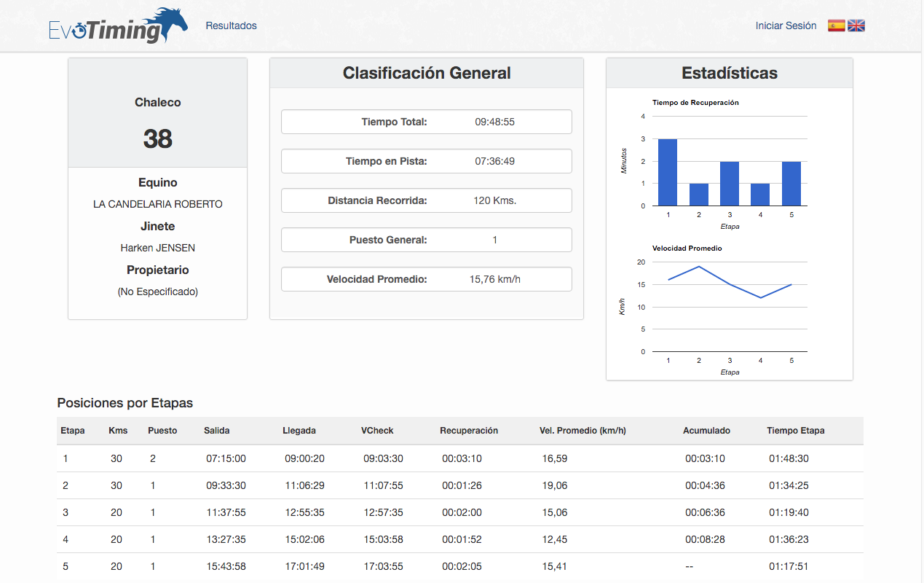Select the Tiempo en Pista field
The height and width of the screenshot is (583, 924).
(427, 161)
